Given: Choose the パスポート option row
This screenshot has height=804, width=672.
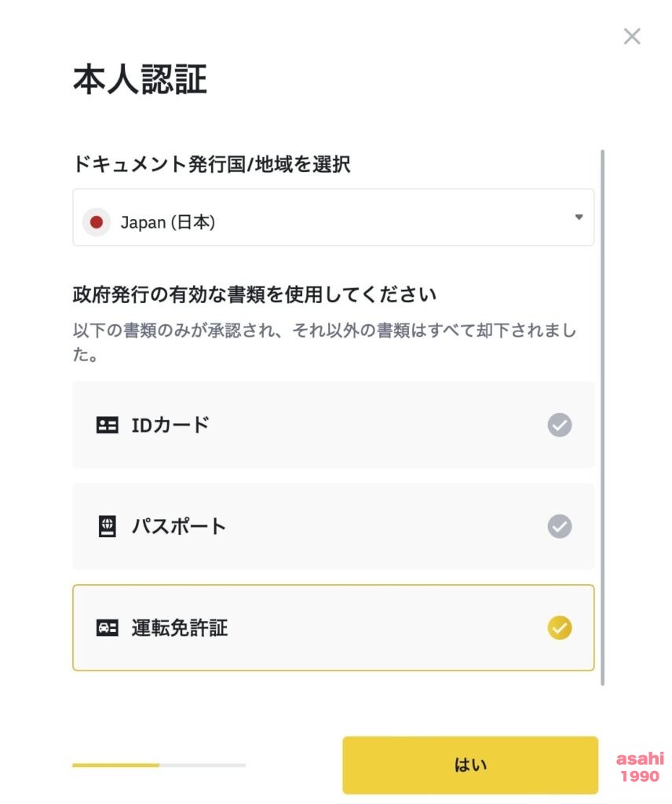Looking at the screenshot, I should pyautogui.click(x=333, y=526).
